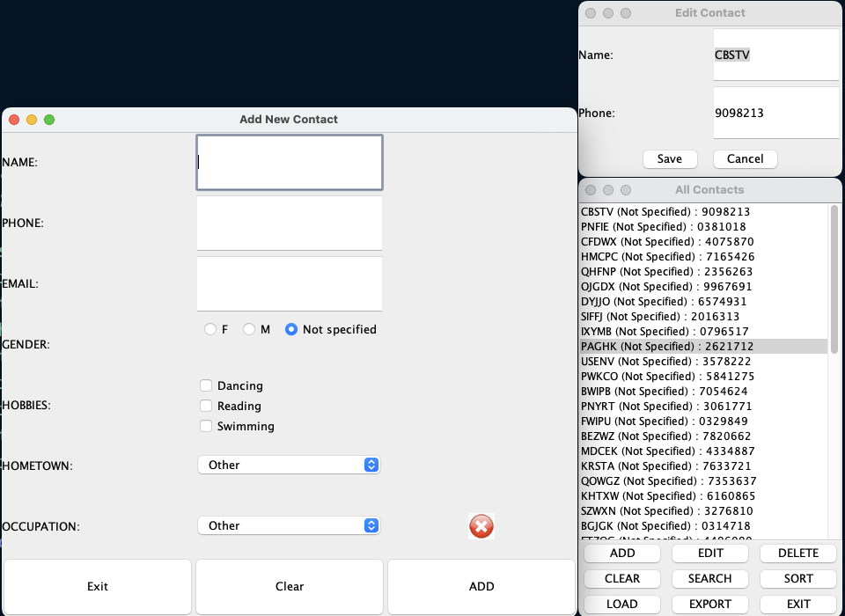Select contact PWKCO : 5841275
The height and width of the screenshot is (616, 845).
click(704, 376)
